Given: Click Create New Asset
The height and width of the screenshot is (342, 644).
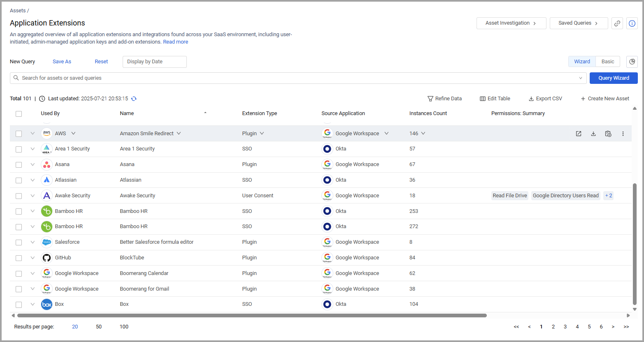Looking at the screenshot, I should 605,99.
